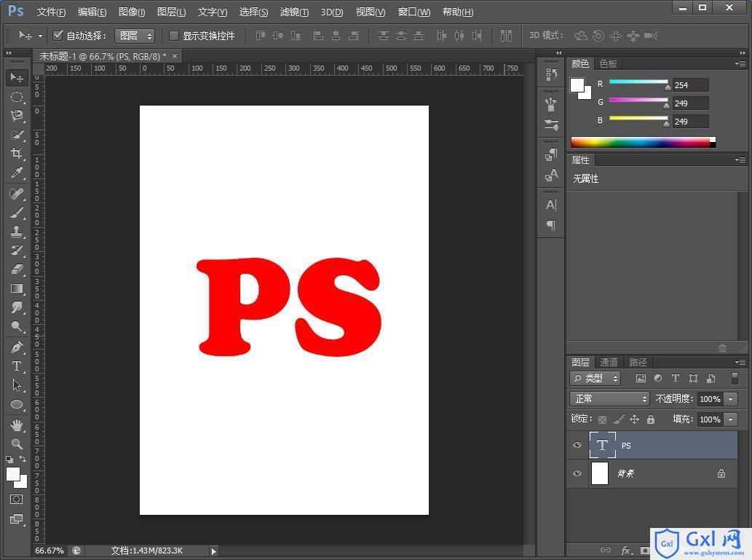The image size is (752, 560).
Task: Switch to the 色板 tab
Action: [x=608, y=64]
